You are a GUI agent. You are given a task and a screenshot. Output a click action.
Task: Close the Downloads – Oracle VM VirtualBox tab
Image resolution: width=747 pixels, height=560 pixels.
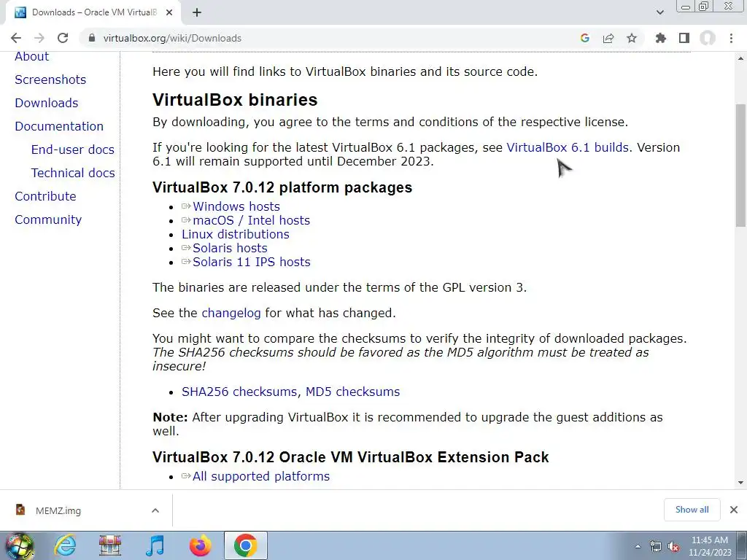pos(169,13)
